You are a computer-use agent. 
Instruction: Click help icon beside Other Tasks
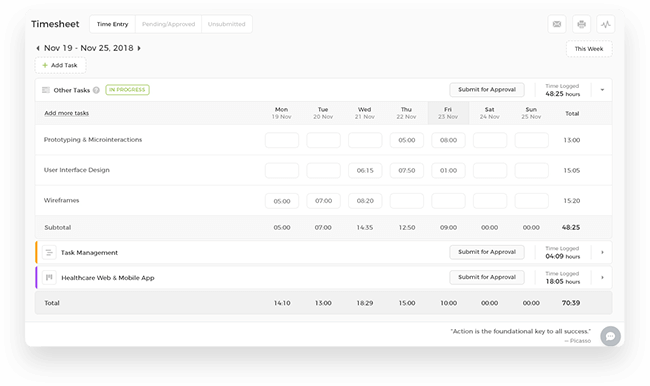pyautogui.click(x=96, y=90)
